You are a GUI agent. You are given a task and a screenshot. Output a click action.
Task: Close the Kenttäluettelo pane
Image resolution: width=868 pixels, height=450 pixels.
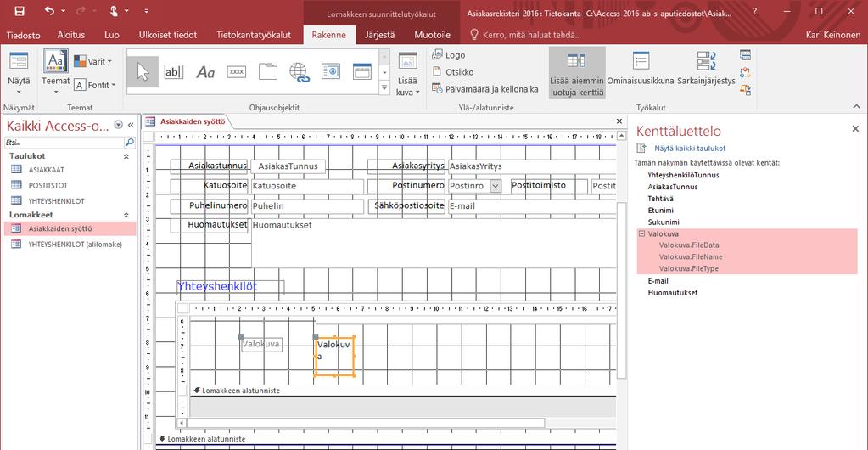(x=854, y=128)
